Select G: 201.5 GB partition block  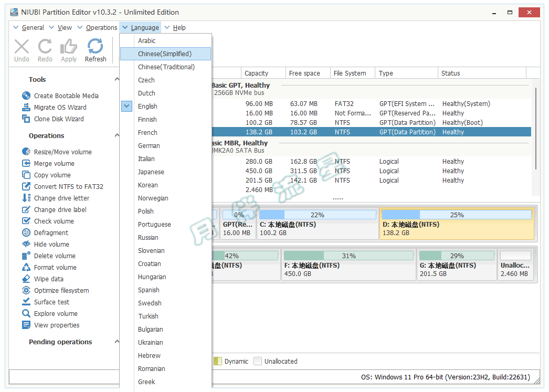tap(457, 264)
